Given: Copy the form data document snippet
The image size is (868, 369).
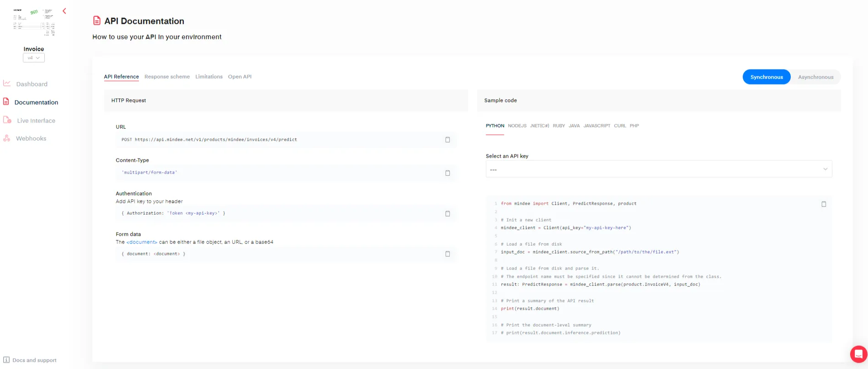Looking at the screenshot, I should (447, 254).
